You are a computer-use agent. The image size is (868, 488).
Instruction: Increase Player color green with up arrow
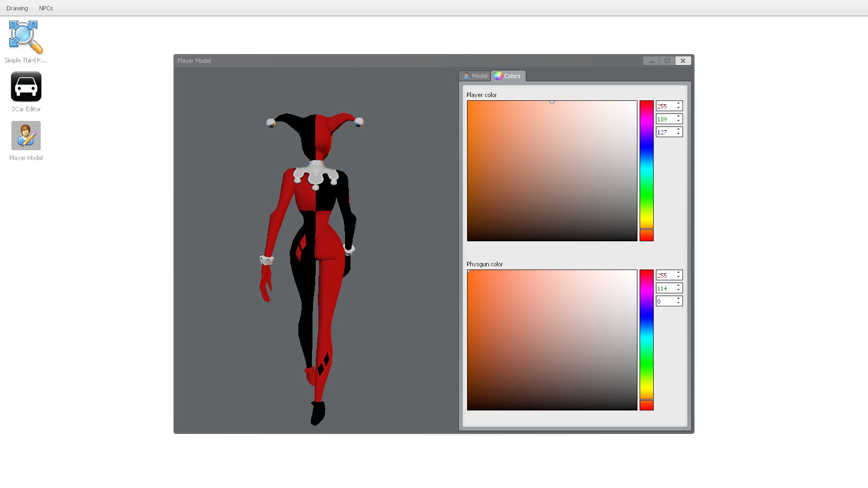[x=679, y=117]
